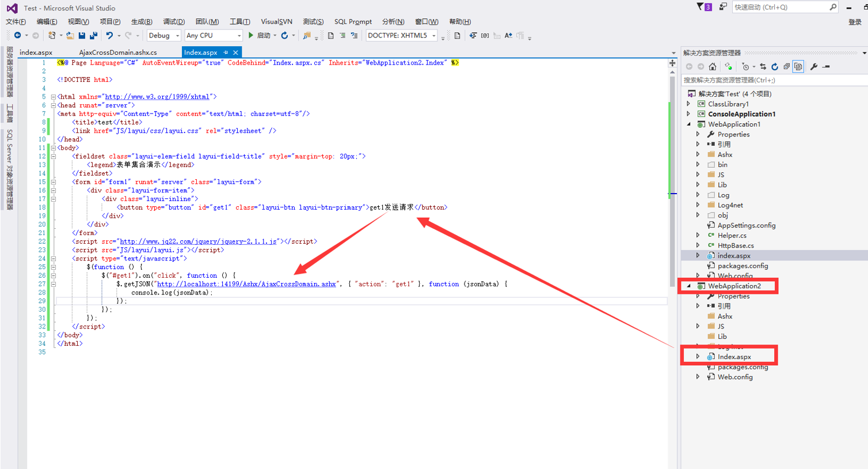868x469 pixels.
Task: Open Properties wrench icon in Solution Explorer
Action: click(x=814, y=66)
